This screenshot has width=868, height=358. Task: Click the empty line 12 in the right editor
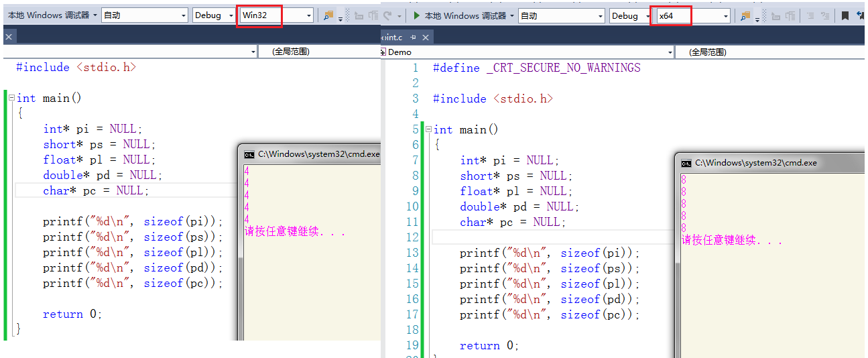[x=553, y=237]
